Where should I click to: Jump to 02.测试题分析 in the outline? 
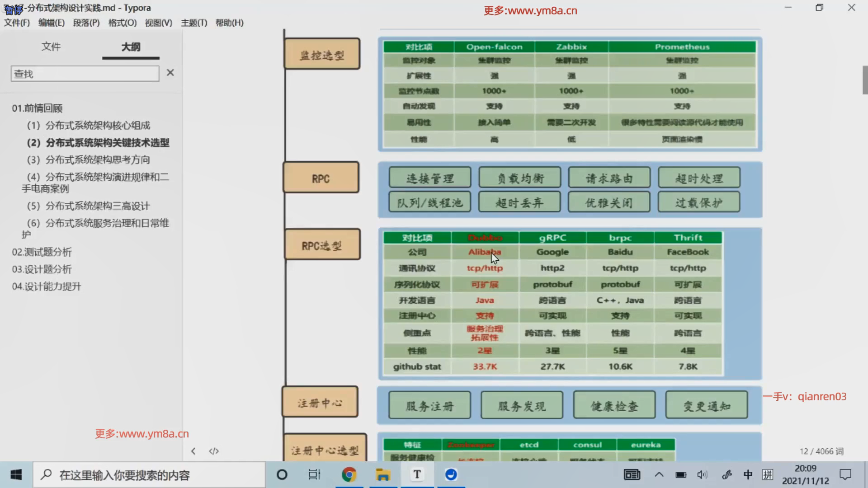coord(42,252)
